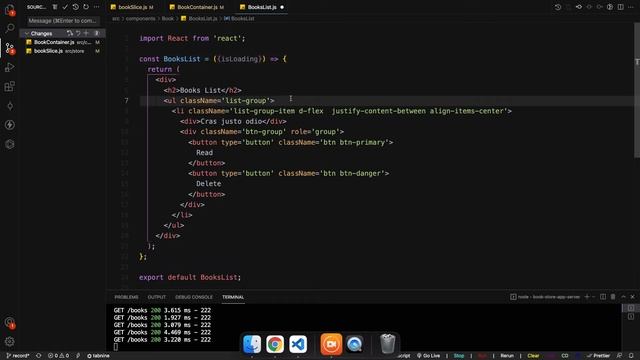Open the Source Control more actions menu
Image resolution: width=640 pixels, height=360 pixels.
(96, 7)
